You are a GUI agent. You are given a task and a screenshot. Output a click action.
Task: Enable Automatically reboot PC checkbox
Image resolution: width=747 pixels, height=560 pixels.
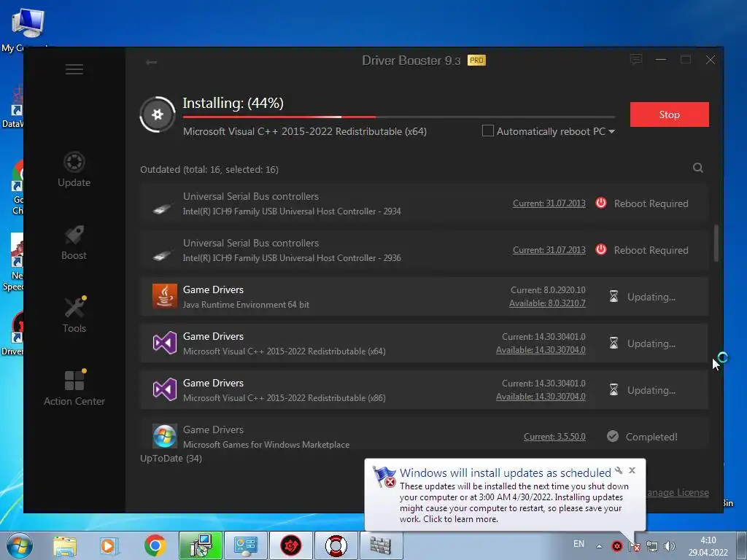click(x=488, y=131)
